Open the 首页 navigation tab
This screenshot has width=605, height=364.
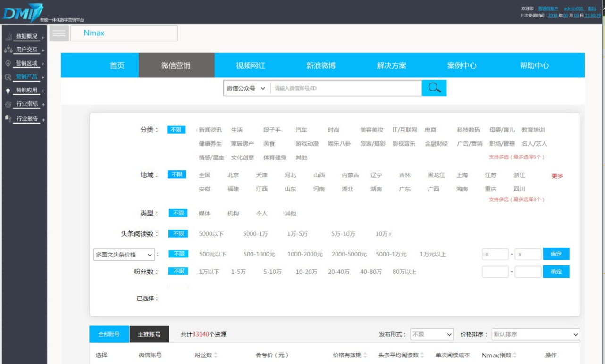click(117, 66)
